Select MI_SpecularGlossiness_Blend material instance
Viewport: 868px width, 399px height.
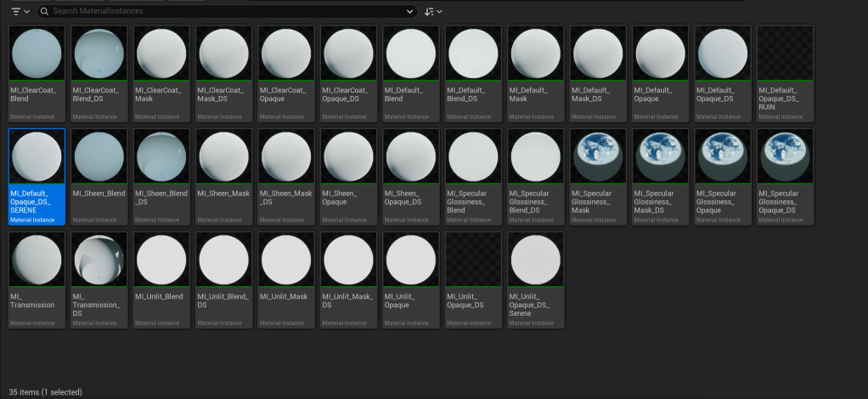(x=473, y=157)
